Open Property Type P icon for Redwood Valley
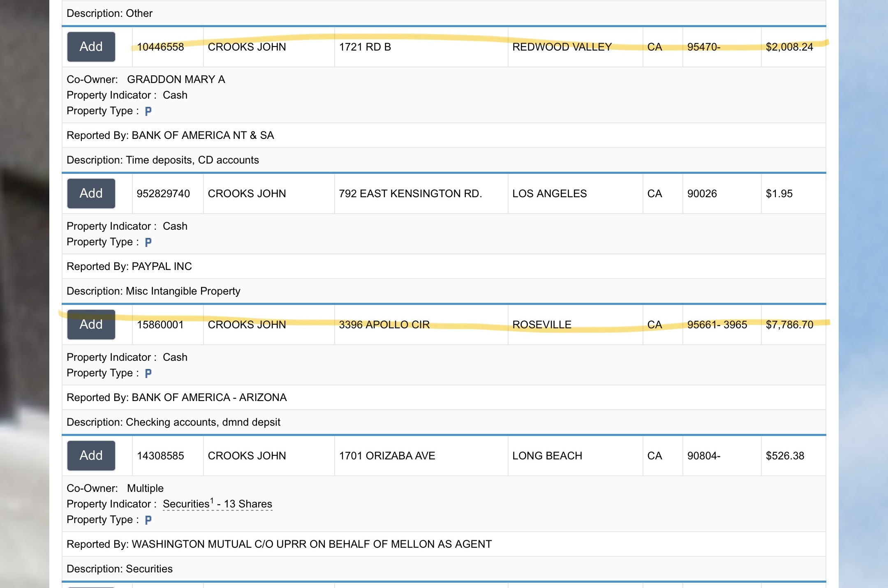The image size is (888, 588). 148,111
